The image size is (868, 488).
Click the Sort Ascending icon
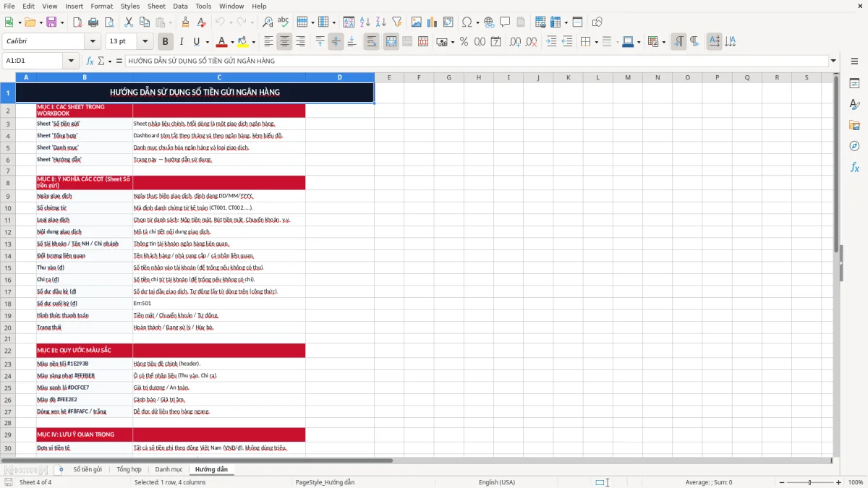(365, 22)
